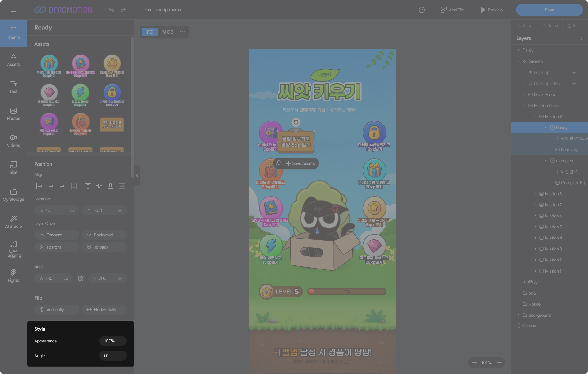
Task: Collapse the Layers panel list icon
Action: pyautogui.click(x=580, y=38)
